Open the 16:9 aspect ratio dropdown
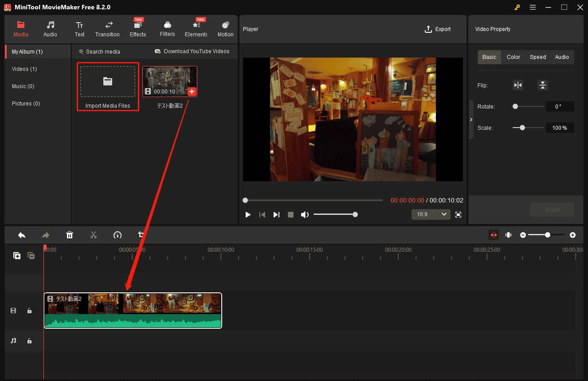This screenshot has height=381, width=588. click(x=431, y=214)
